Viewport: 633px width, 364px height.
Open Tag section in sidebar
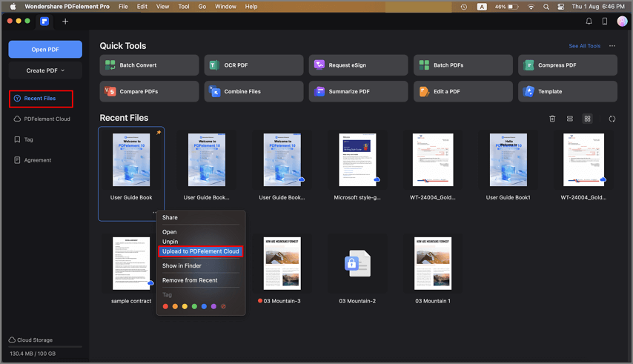pos(24,139)
